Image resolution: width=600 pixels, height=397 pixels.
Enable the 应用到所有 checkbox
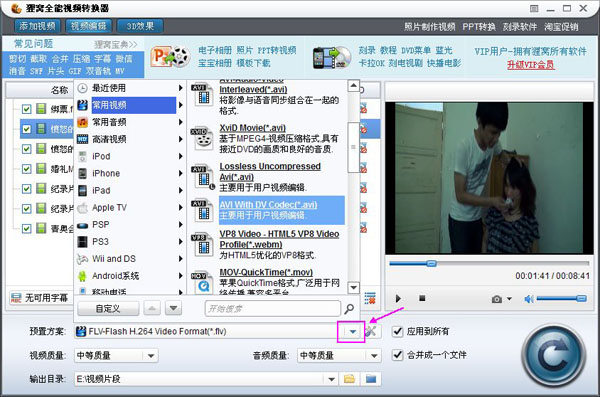(x=398, y=331)
